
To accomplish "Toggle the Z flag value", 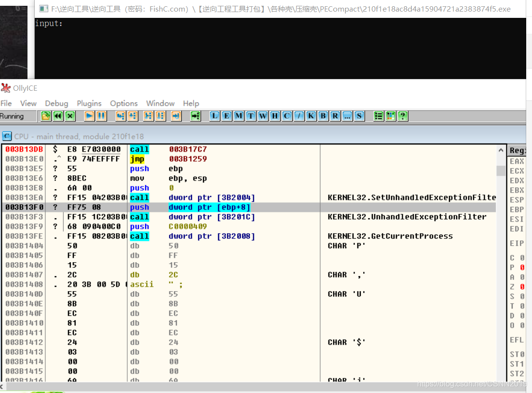I will click(x=522, y=287).
